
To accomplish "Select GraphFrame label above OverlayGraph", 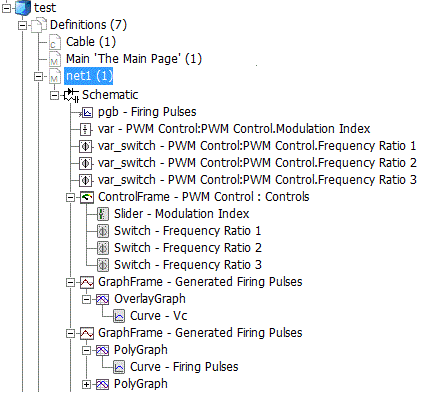I will pos(200,282).
